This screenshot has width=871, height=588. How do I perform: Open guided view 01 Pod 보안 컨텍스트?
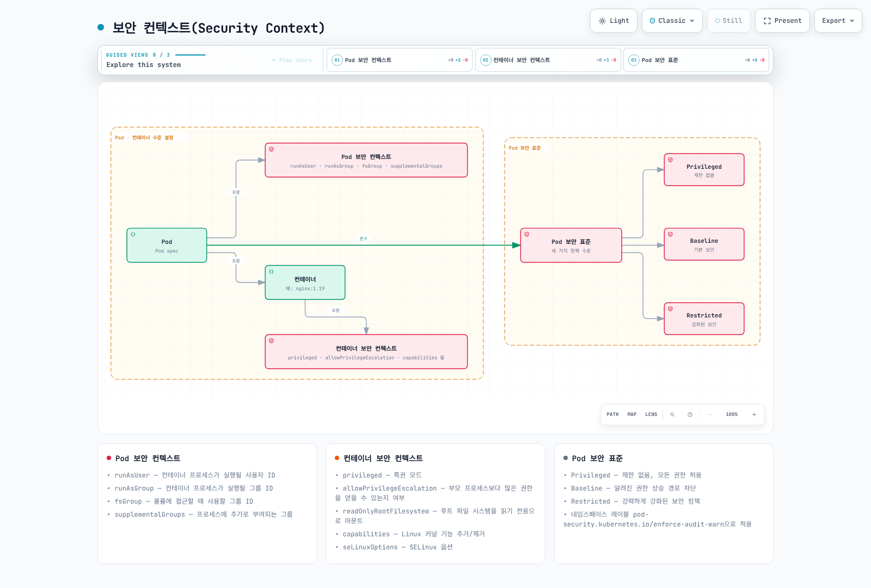point(400,60)
